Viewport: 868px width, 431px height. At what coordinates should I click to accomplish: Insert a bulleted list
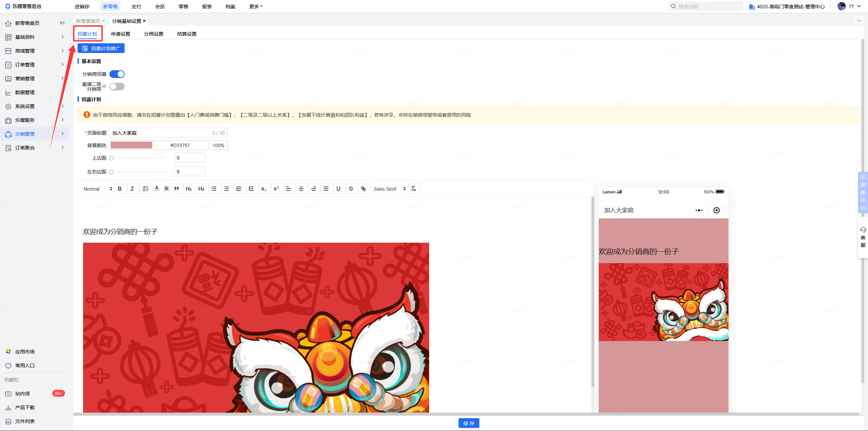point(226,189)
